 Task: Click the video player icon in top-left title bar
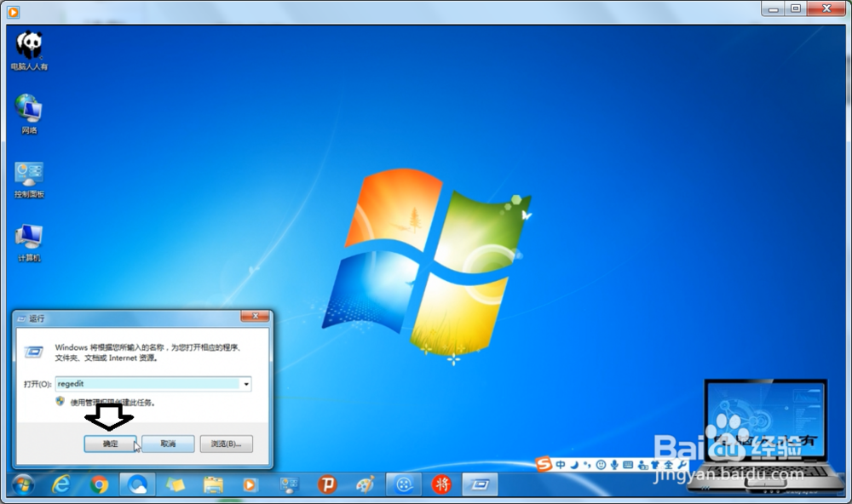[14, 11]
